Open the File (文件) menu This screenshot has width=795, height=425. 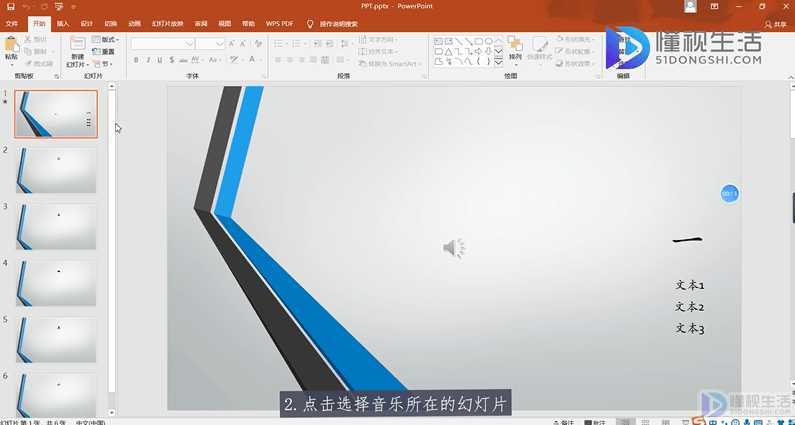13,22
